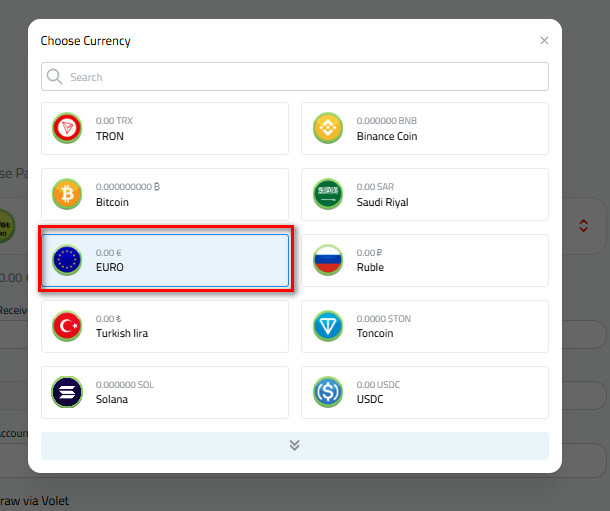Open the red up-down selector behind the dialog
The height and width of the screenshot is (511, 610).
pyautogui.click(x=583, y=226)
